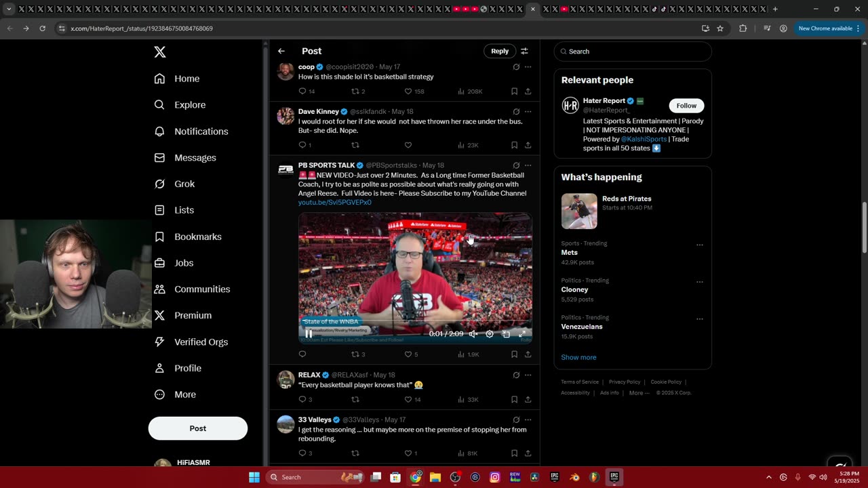Pause the embedded video
This screenshot has height=488, width=868.
coord(309,333)
